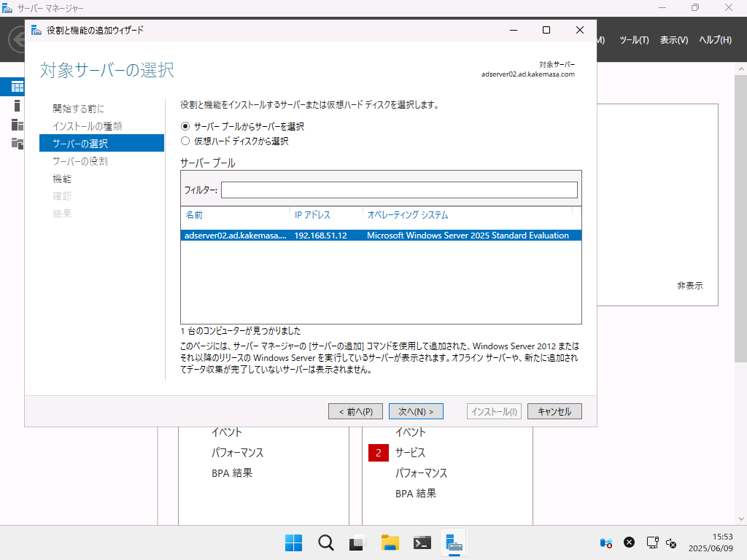Select サーバーの選択 wizard step

click(x=101, y=144)
